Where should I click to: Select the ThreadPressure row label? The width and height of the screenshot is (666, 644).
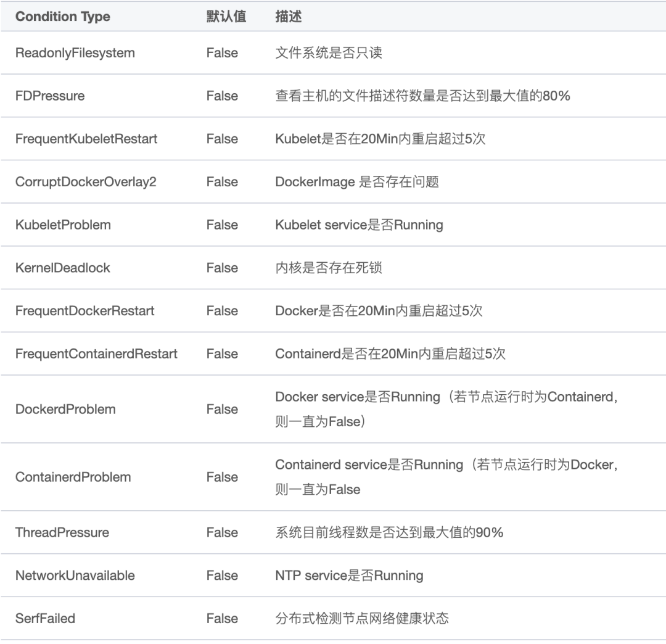[x=62, y=532]
